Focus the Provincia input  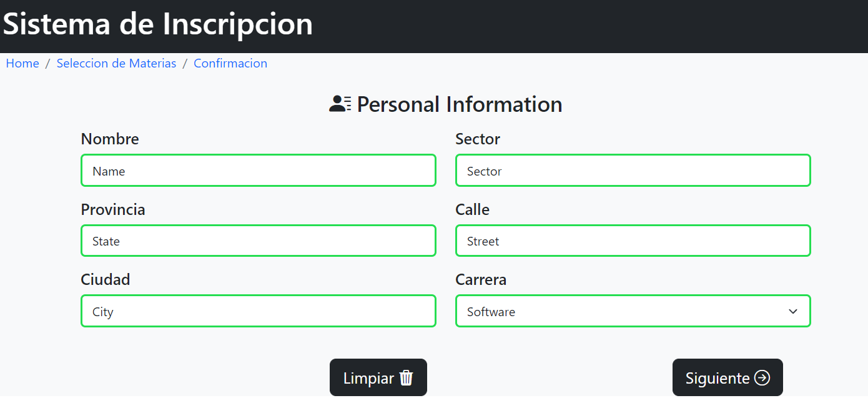click(x=258, y=241)
